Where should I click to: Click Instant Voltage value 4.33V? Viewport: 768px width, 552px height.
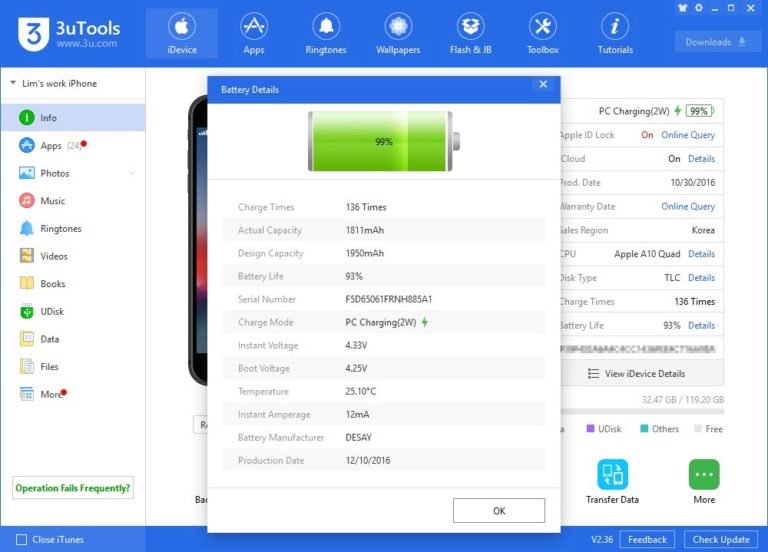coord(356,345)
